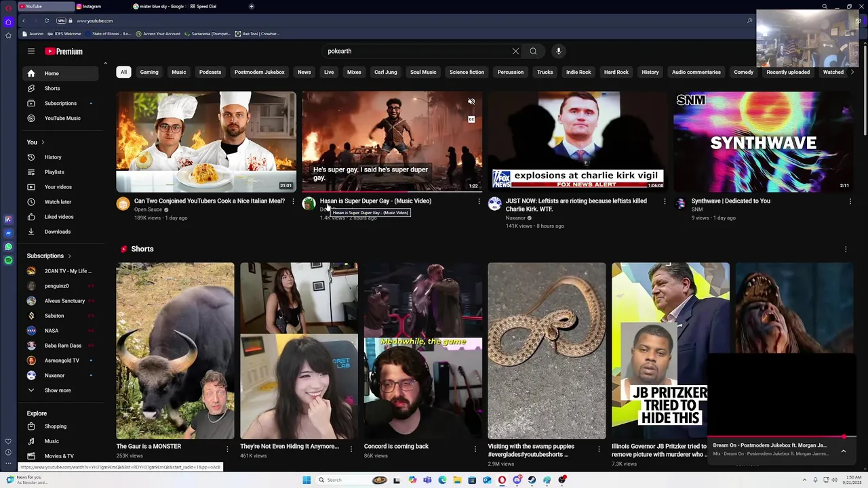
Task: Open options for The Gaur short
Action: click(x=227, y=449)
